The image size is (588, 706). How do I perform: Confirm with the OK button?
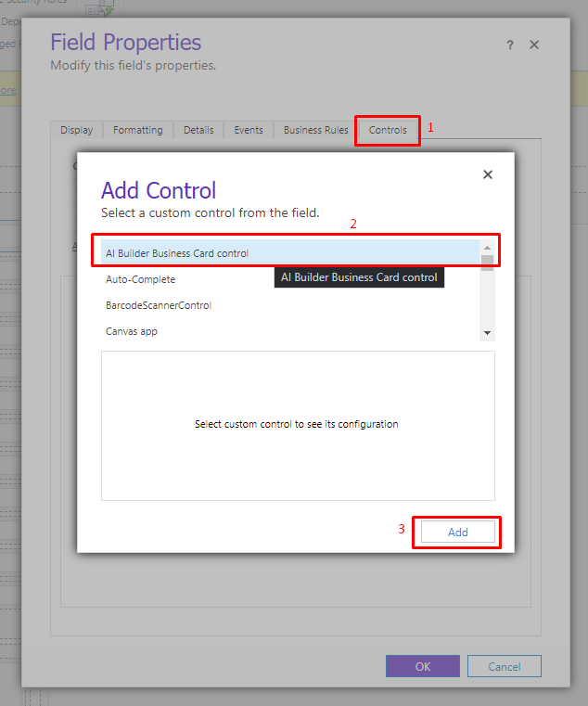pos(422,666)
